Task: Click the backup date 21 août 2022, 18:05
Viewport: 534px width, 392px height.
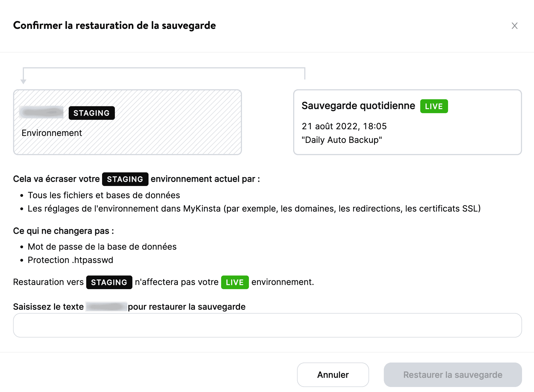Action: (344, 126)
